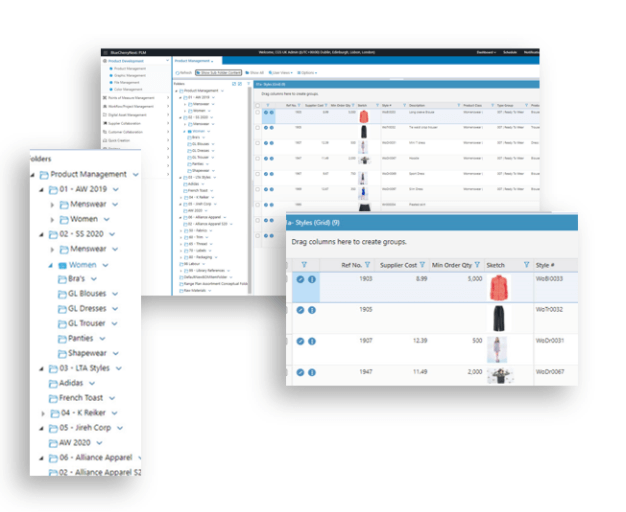This screenshot has width=626, height=512.
Task: Tick select-all checkbox in main grid header
Action: point(258,106)
